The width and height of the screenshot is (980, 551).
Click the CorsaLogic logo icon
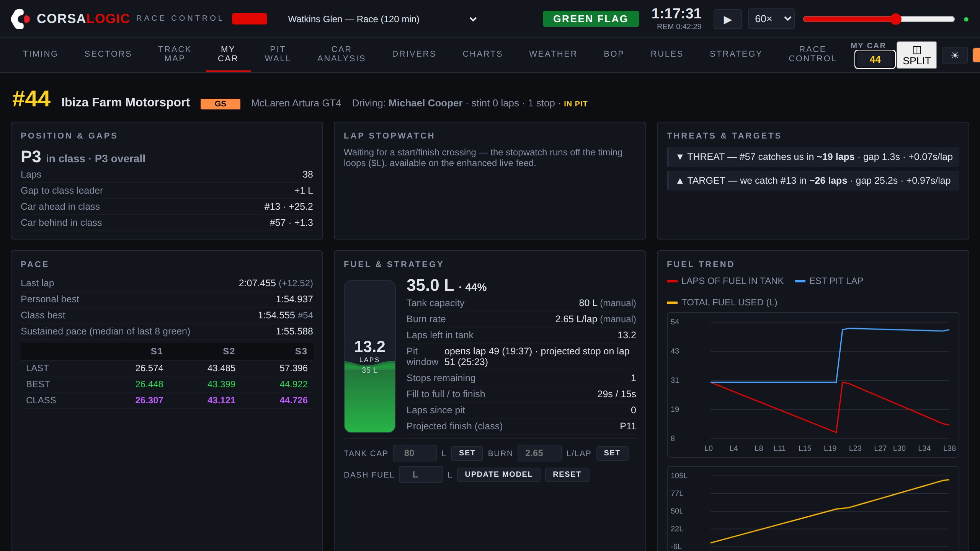pos(20,19)
